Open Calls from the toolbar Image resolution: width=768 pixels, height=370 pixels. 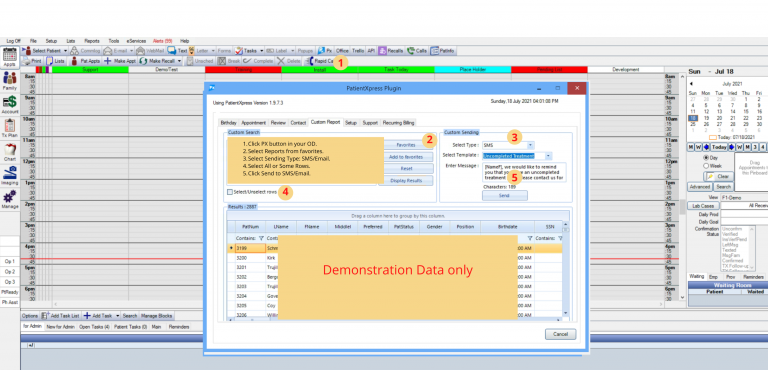(x=417, y=50)
